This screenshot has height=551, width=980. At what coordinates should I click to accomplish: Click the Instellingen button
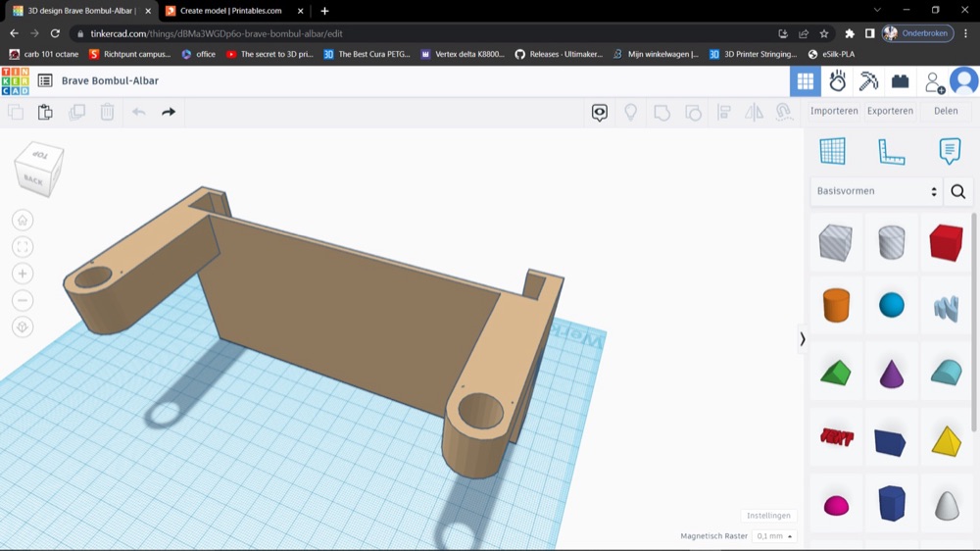click(x=768, y=516)
